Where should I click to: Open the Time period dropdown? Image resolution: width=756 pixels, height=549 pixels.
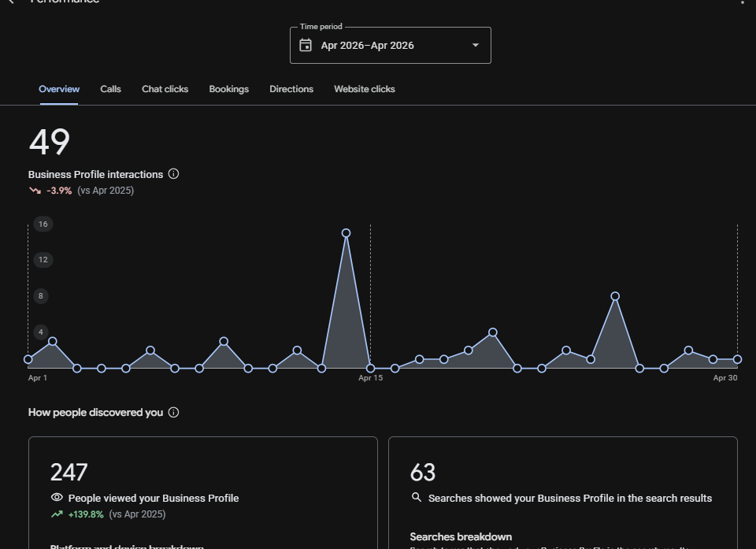click(x=390, y=46)
